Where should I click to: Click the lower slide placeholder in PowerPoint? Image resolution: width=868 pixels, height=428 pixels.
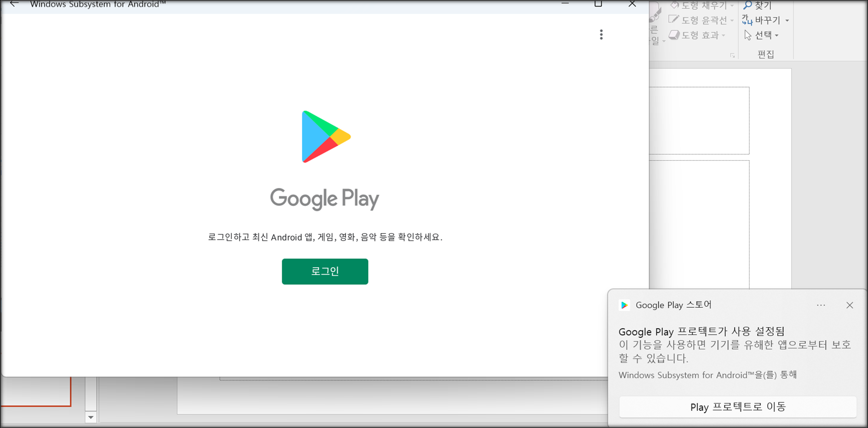tap(699, 225)
